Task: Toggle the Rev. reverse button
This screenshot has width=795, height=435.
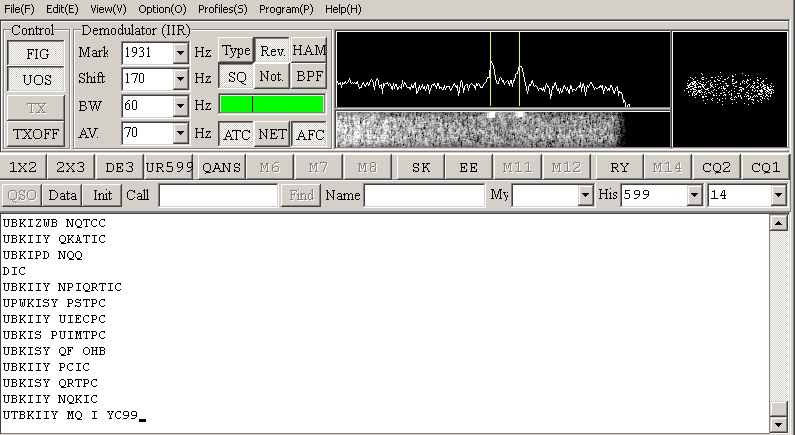Action: click(272, 50)
